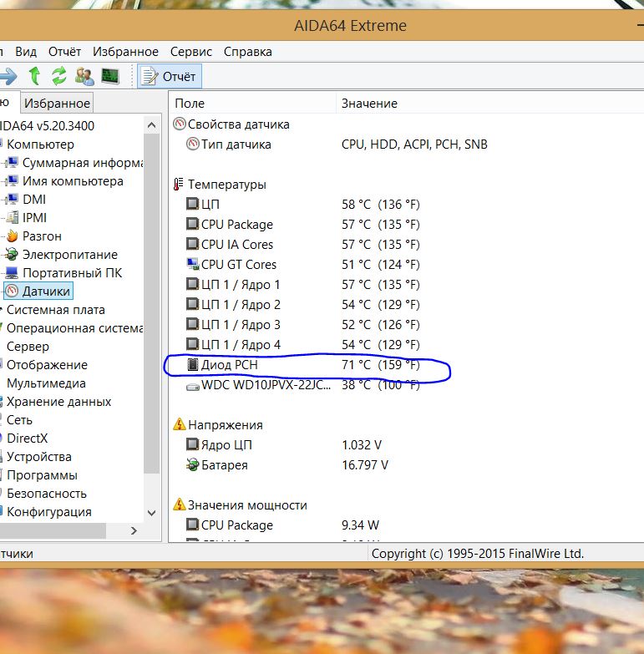Click the Свойства датчика gauge icon

[x=180, y=124]
